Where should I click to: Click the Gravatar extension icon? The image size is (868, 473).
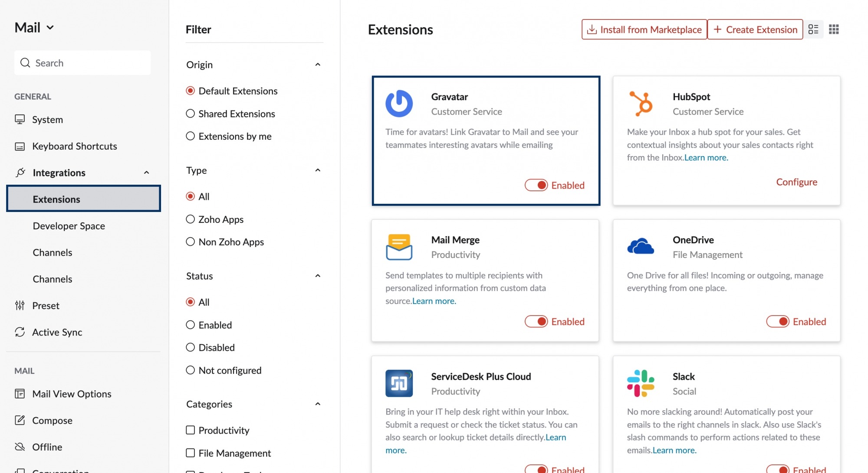[399, 103]
